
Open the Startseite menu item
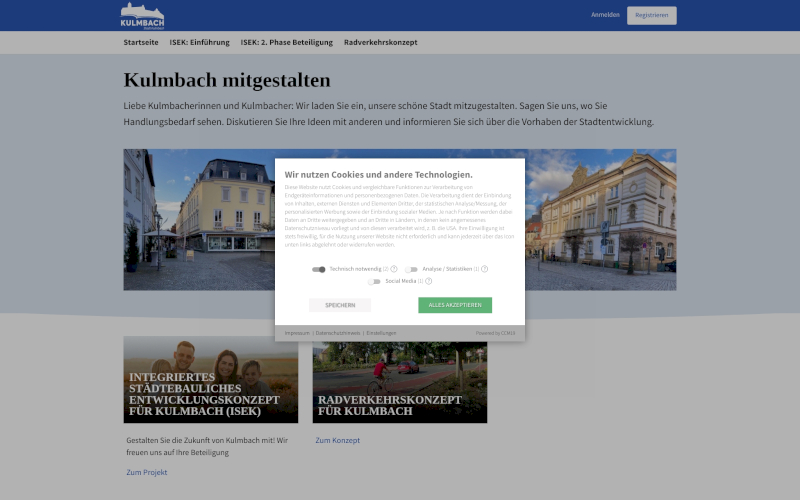(x=141, y=42)
